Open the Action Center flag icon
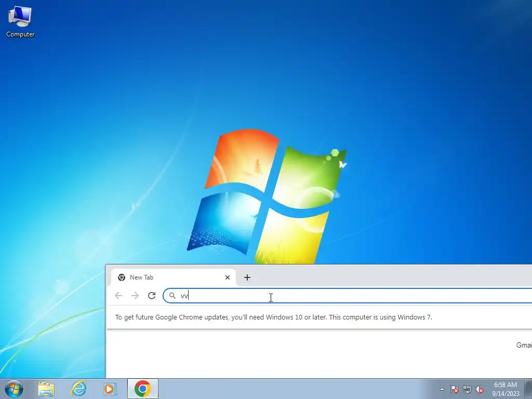Image resolution: width=532 pixels, height=399 pixels. tap(455, 389)
